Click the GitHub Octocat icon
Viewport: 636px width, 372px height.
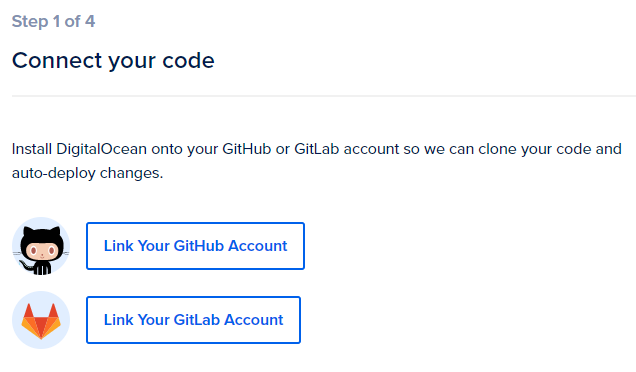point(41,246)
